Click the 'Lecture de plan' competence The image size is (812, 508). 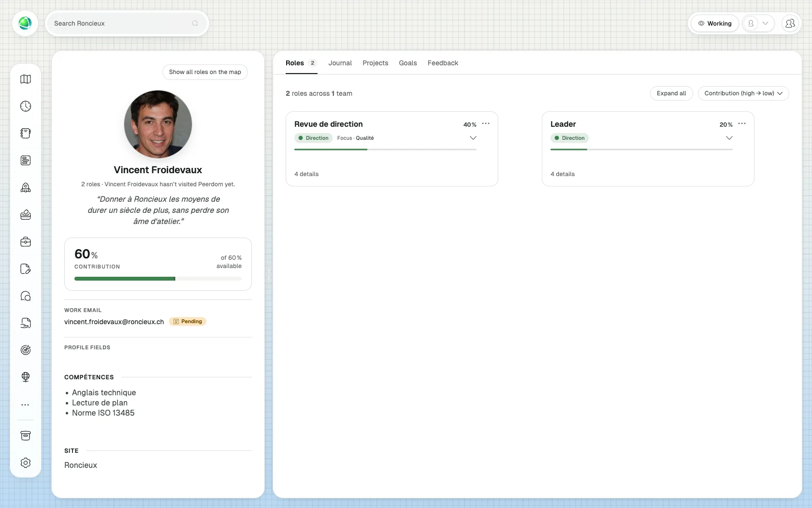pyautogui.click(x=100, y=403)
